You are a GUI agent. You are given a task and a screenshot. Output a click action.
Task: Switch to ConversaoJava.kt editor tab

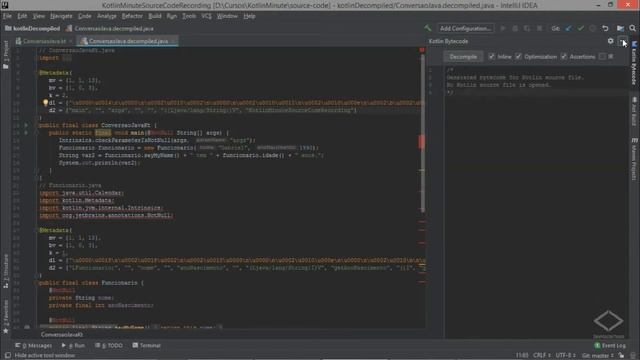coord(44,41)
